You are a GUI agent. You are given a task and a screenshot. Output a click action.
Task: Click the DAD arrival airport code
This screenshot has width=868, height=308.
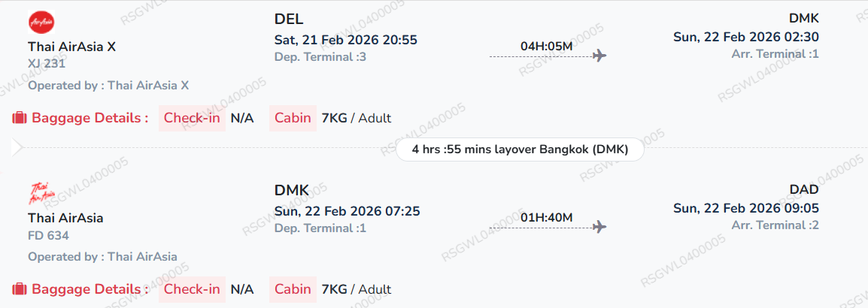[x=804, y=189]
